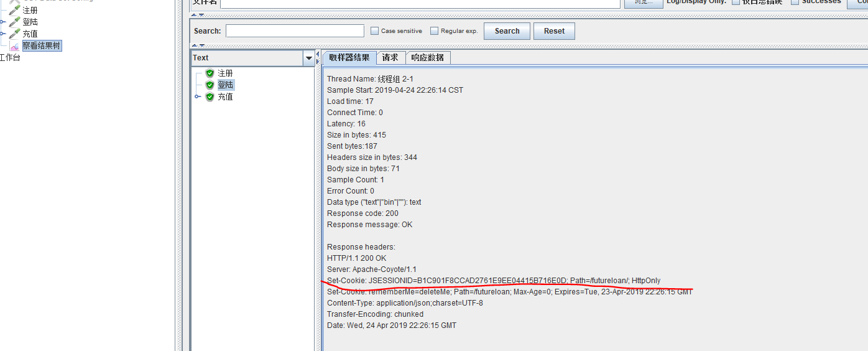This screenshot has height=351, width=868.
Task: Click the Size in bytes: 415 line
Action: click(356, 135)
